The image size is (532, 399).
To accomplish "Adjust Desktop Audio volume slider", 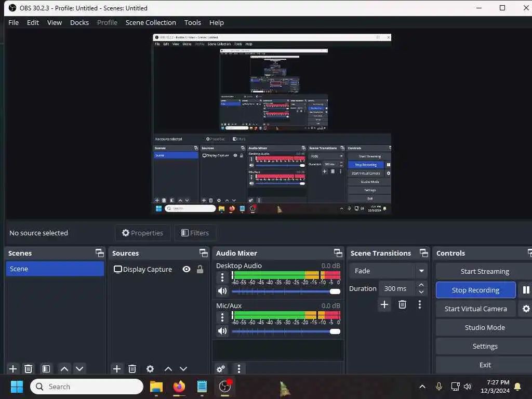I will [x=286, y=291].
